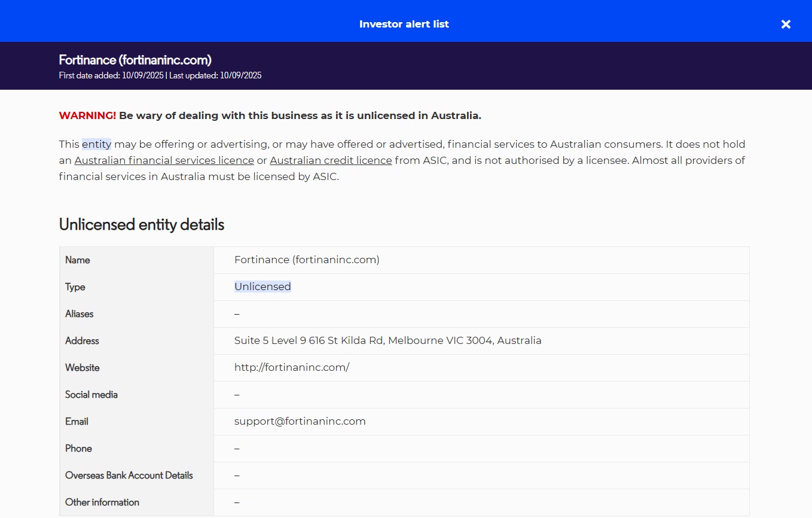Click the highlighted word 'entity'

[x=96, y=144]
